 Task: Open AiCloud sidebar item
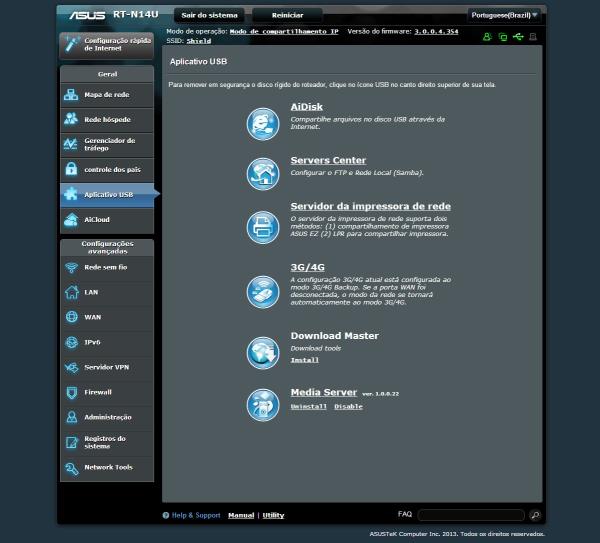107,220
